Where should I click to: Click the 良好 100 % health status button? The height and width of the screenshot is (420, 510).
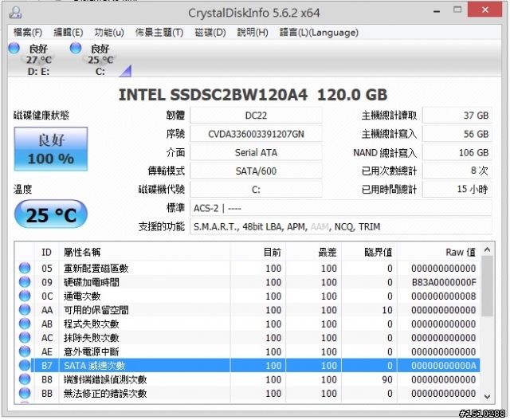pos(51,149)
